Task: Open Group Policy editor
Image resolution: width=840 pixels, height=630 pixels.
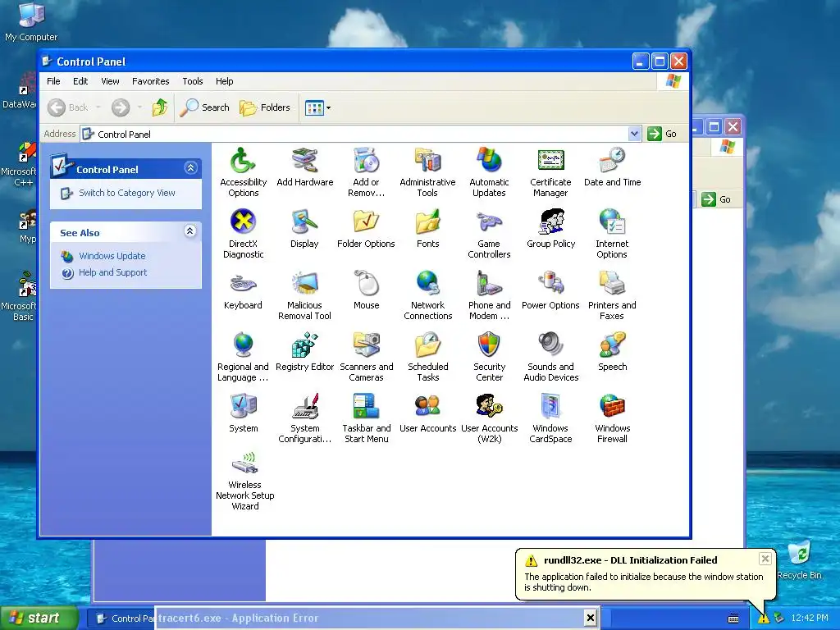Action: [550, 229]
